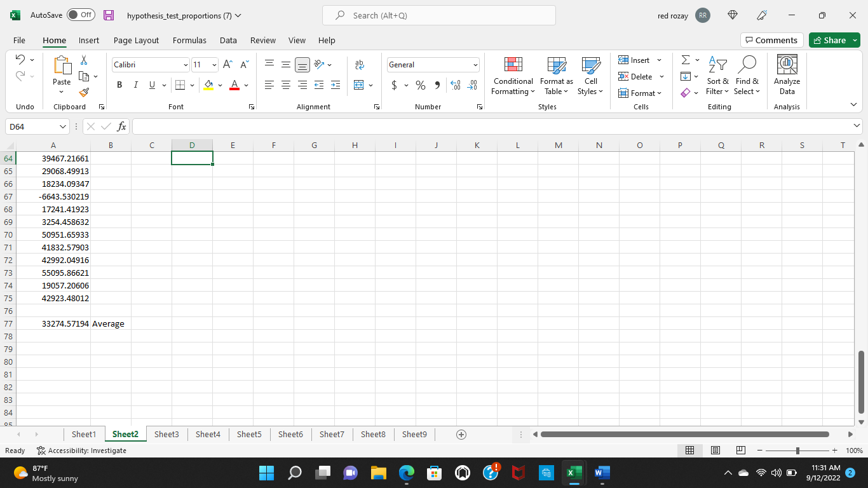Click Fill Color yellow swatch icon
The image size is (868, 488).
point(208,85)
